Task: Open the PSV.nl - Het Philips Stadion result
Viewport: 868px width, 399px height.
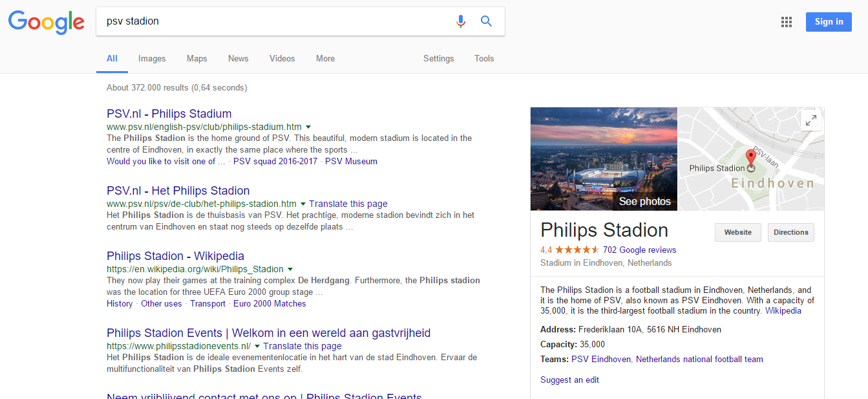Action: pyautogui.click(x=178, y=191)
